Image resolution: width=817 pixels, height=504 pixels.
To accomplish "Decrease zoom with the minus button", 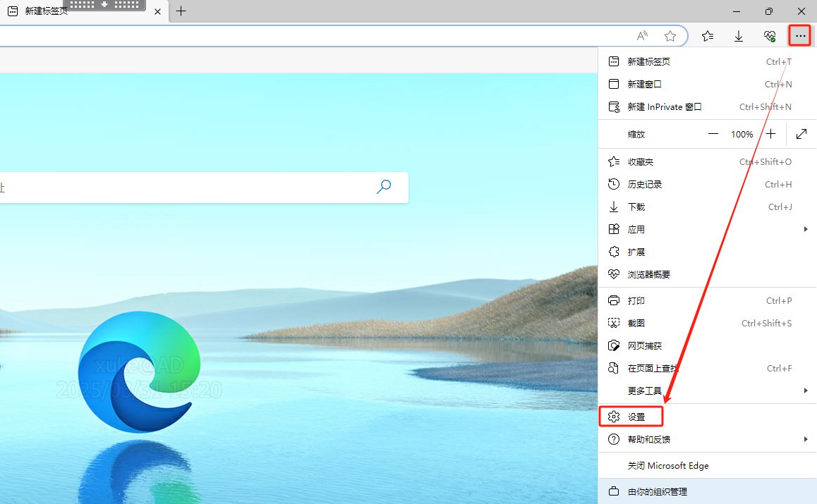I will pyautogui.click(x=713, y=134).
